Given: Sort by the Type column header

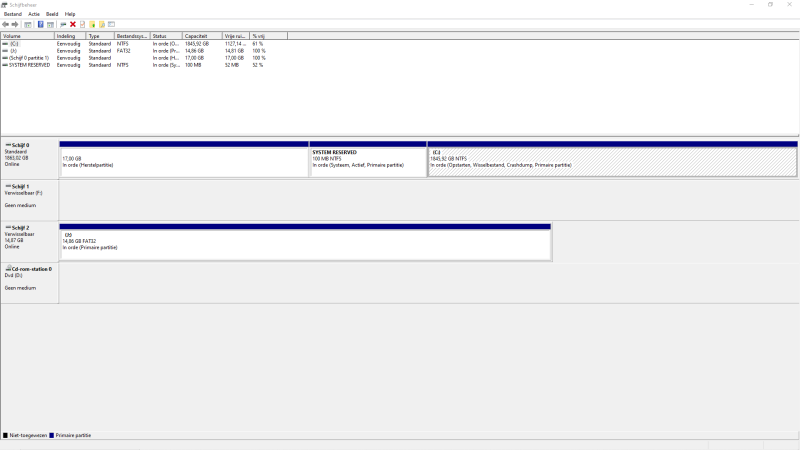Looking at the screenshot, I should tap(101, 36).
